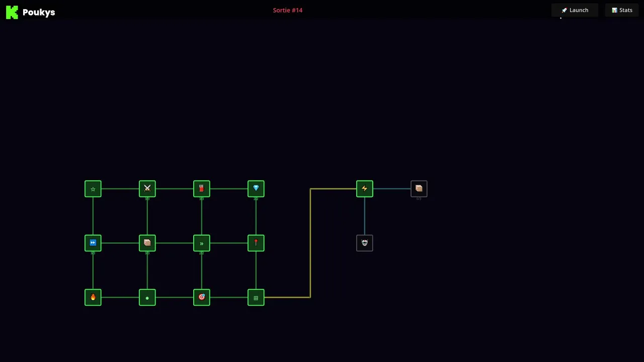Viewport: 644px width, 362px height.
Task: Select the double chevron upgrade node
Action: click(x=202, y=243)
